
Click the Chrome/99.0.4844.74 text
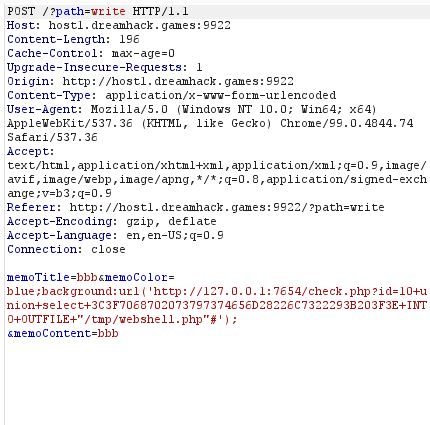coord(346,124)
